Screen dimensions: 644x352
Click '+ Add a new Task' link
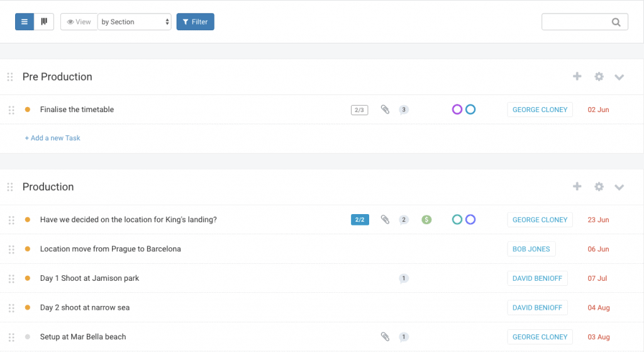tap(53, 138)
